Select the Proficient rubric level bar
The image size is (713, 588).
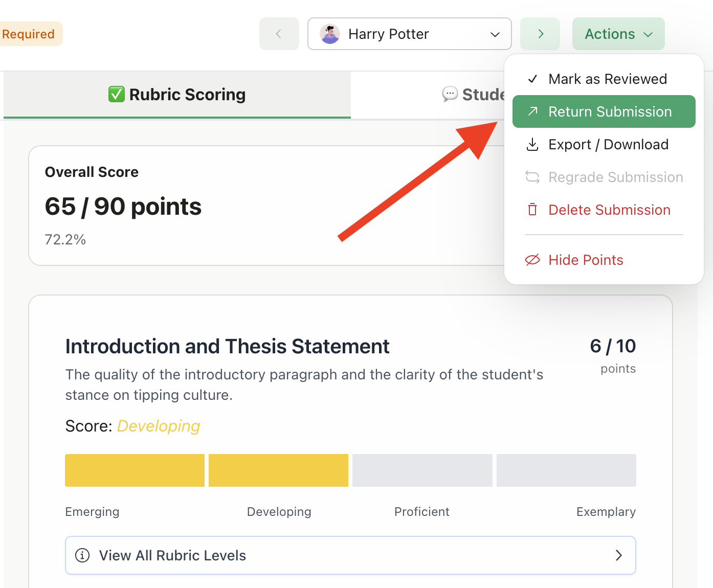tap(422, 470)
